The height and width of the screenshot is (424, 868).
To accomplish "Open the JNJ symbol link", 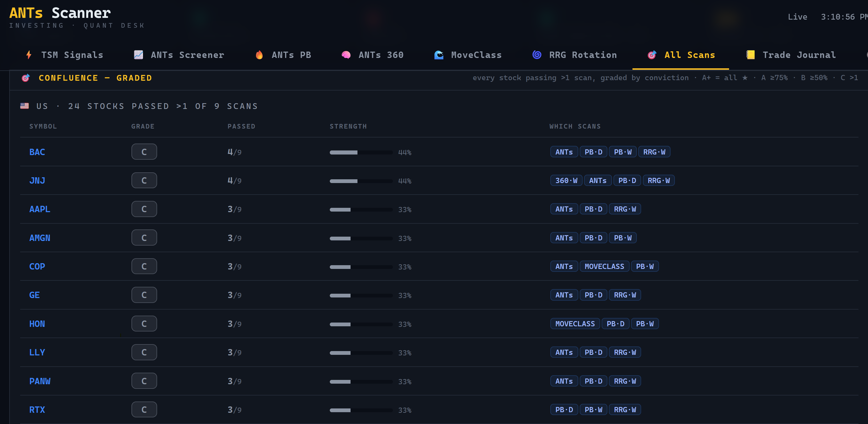I will coord(37,181).
